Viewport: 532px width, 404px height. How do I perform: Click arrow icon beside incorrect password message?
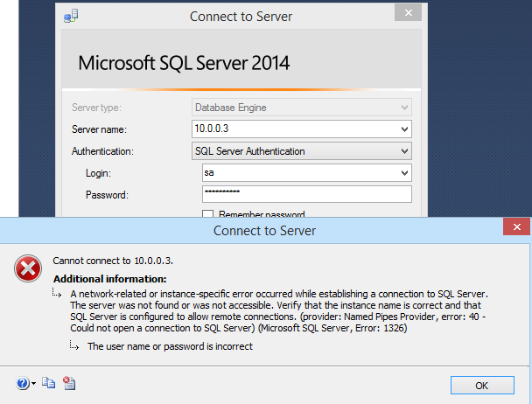click(75, 347)
